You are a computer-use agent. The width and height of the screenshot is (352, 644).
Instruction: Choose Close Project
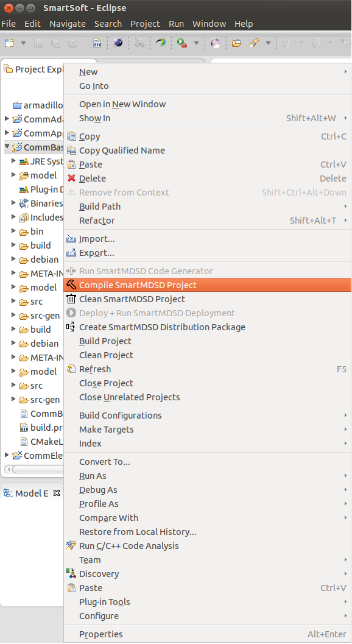[x=208, y=383]
